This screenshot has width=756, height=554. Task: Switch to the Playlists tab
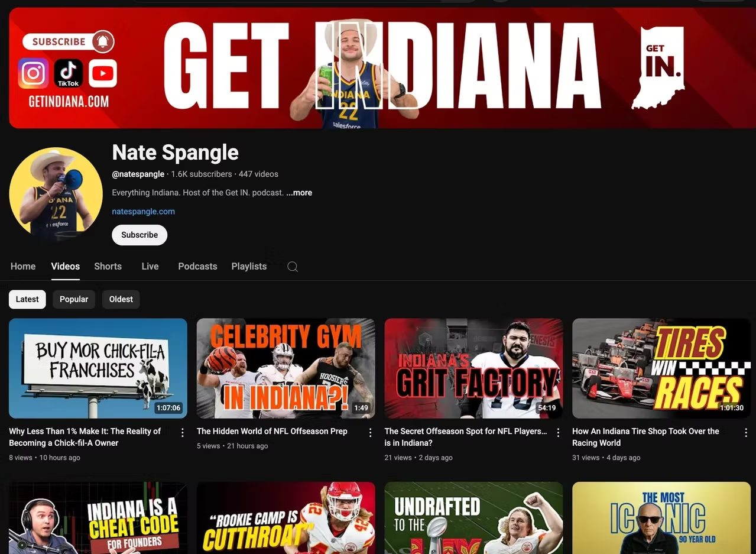249,267
